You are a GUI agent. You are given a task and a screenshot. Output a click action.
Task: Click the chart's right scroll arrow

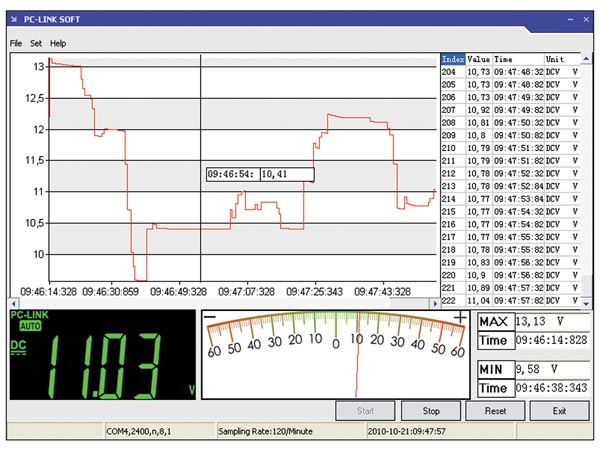435,303
